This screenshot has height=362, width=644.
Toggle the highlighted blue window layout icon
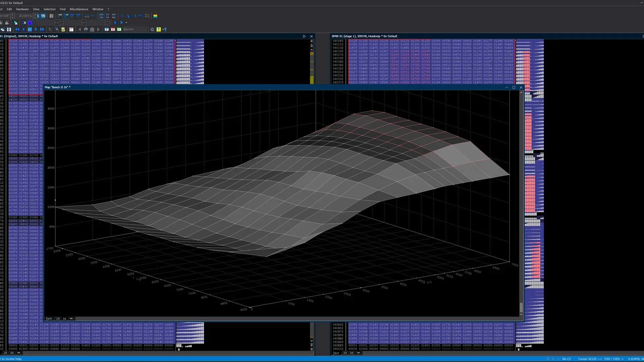click(30, 22)
